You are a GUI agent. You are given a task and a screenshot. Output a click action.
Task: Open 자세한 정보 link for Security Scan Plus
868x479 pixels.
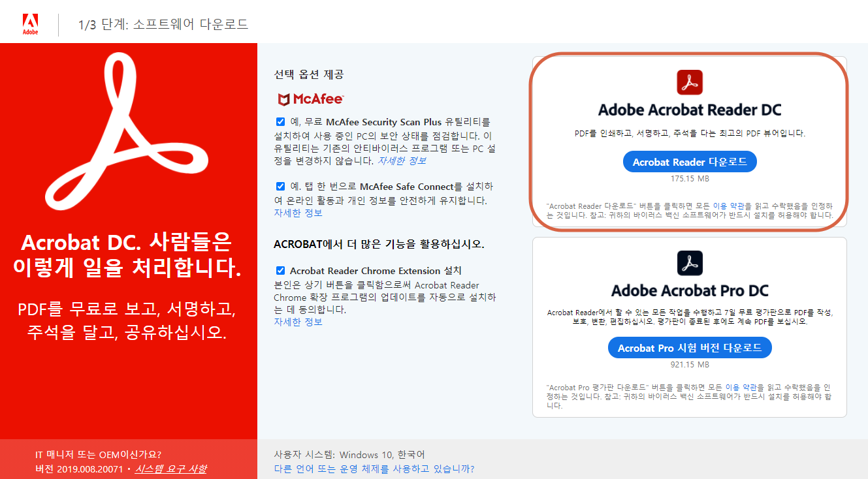point(402,161)
